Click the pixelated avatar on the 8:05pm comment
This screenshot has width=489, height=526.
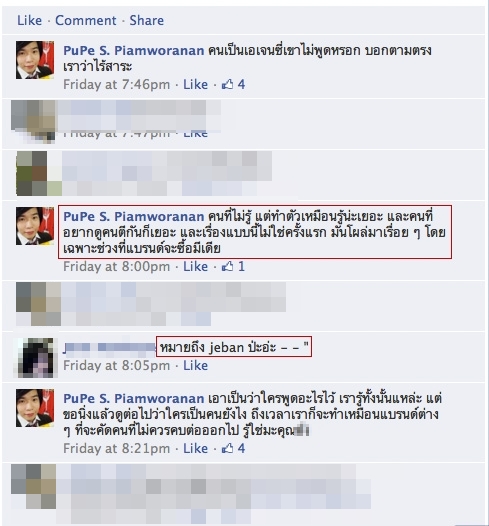click(x=36, y=358)
